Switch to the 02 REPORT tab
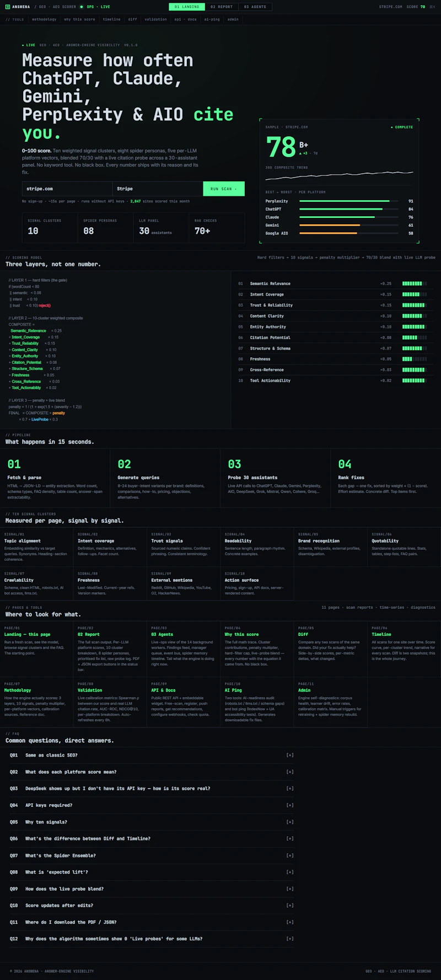The height and width of the screenshot is (980, 441). (222, 7)
